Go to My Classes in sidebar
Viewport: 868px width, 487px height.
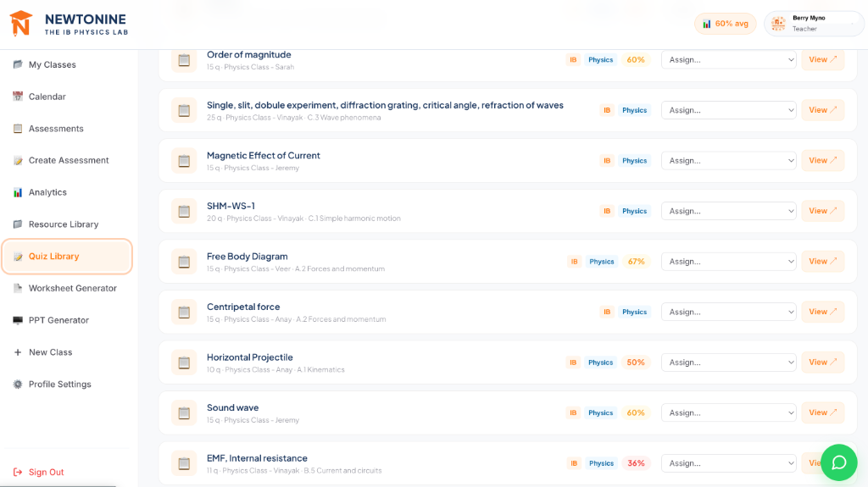pyautogui.click(x=66, y=64)
